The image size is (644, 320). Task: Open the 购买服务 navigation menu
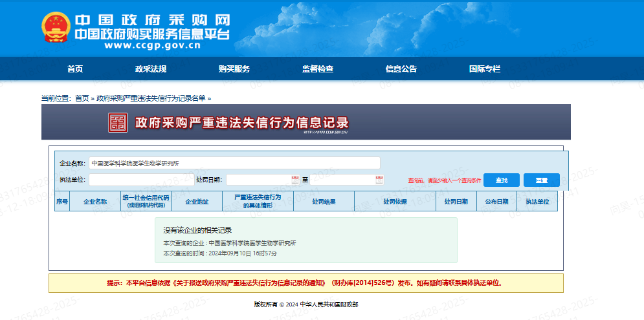(x=234, y=69)
